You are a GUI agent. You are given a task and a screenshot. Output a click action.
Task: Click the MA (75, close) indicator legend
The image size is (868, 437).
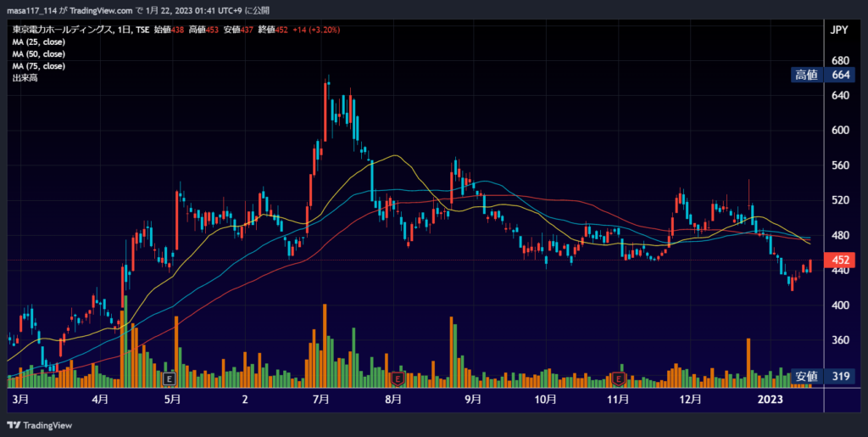pyautogui.click(x=39, y=66)
